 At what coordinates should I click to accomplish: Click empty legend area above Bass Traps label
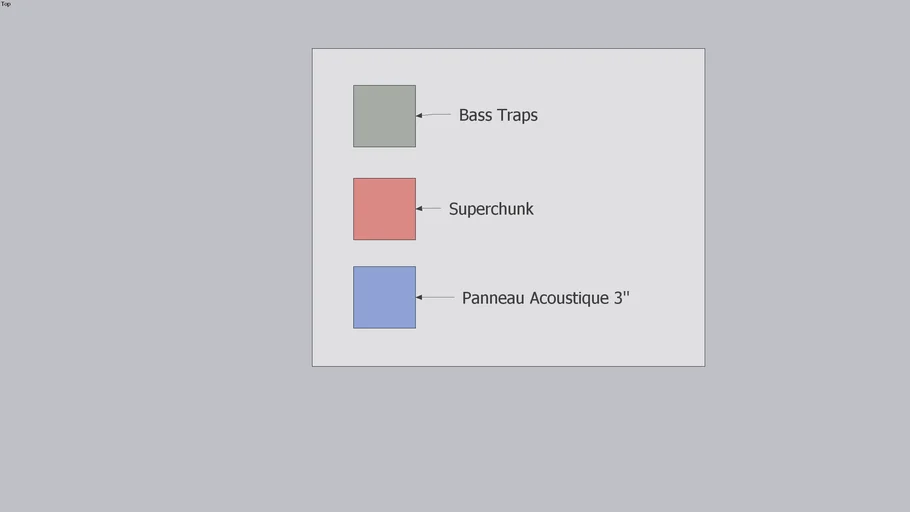498,75
